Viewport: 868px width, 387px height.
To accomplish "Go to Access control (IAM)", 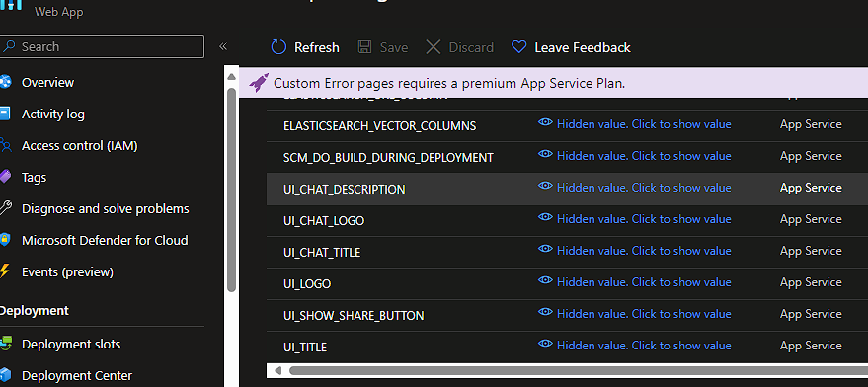I will click(79, 145).
